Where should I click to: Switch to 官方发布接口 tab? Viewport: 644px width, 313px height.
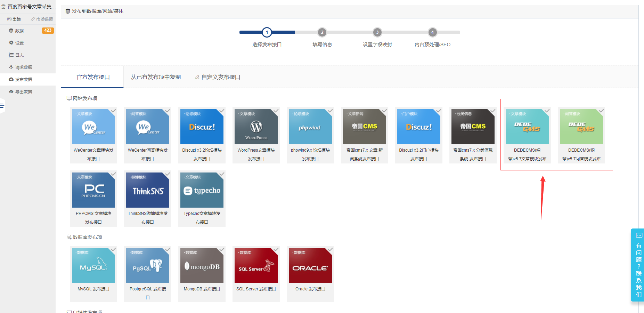click(92, 77)
